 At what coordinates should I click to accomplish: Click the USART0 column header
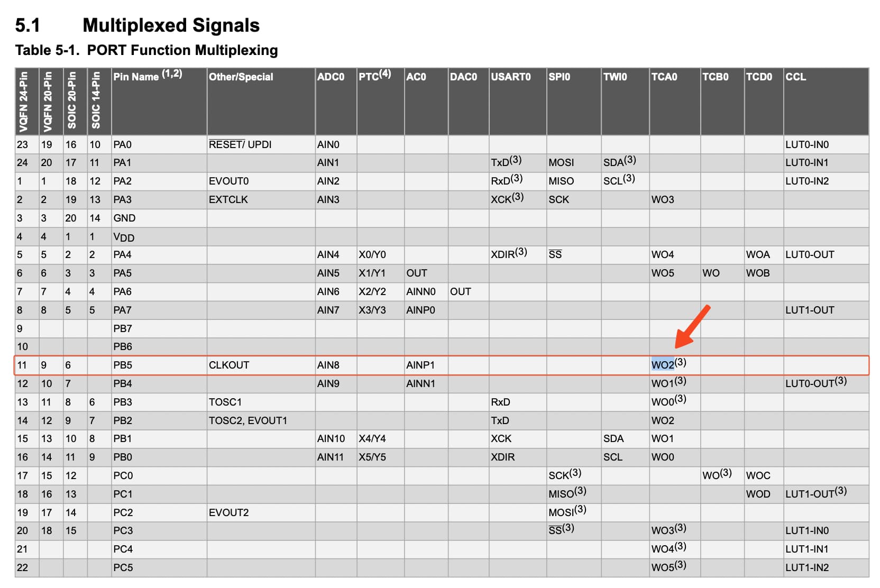(x=510, y=77)
